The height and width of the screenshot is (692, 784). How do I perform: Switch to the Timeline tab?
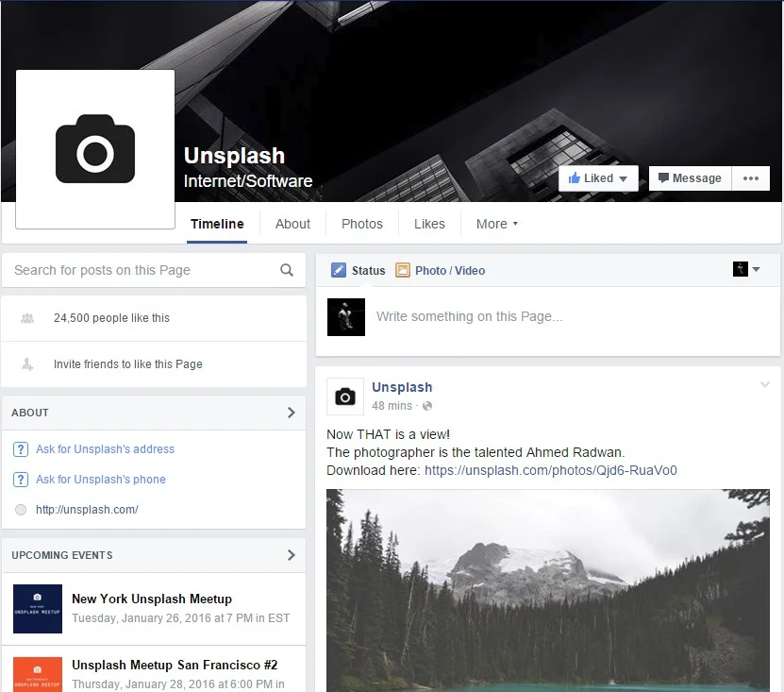[x=217, y=224]
